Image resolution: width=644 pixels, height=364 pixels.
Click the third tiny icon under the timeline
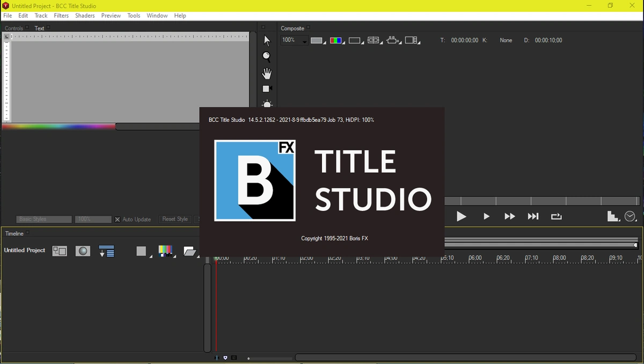click(234, 358)
